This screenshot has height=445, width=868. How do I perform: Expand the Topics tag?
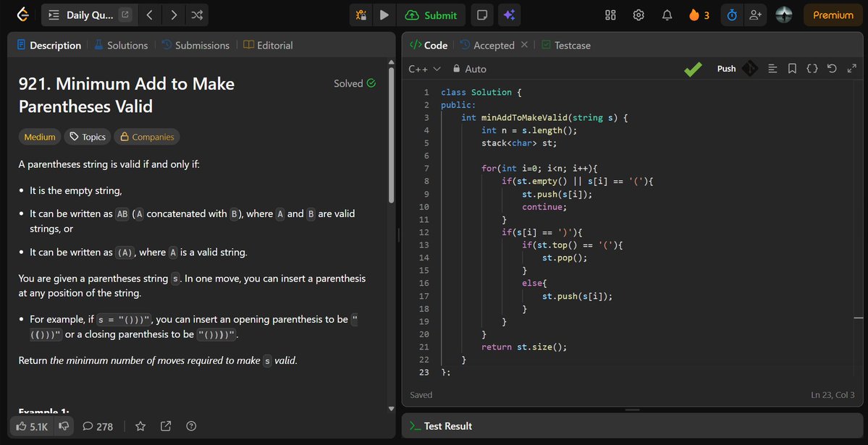coord(88,137)
